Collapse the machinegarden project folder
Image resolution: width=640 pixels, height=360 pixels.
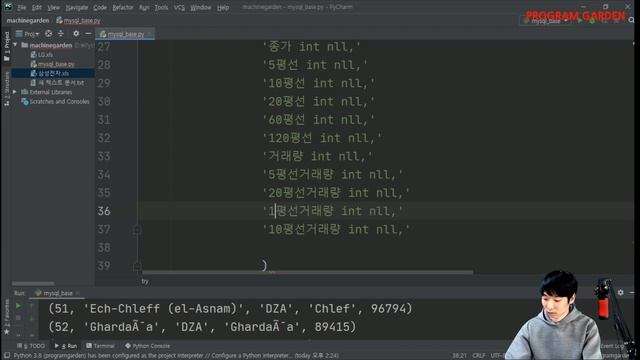point(15,45)
